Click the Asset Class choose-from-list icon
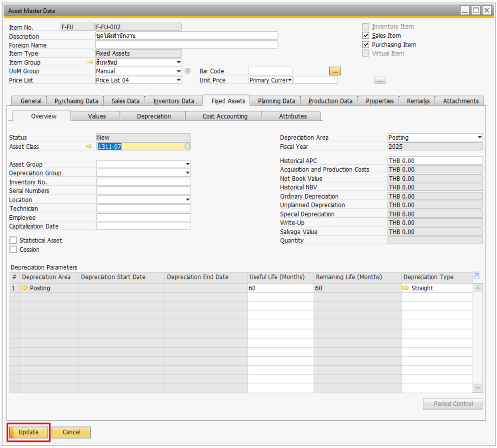This screenshot has width=497, height=448. tap(187, 146)
